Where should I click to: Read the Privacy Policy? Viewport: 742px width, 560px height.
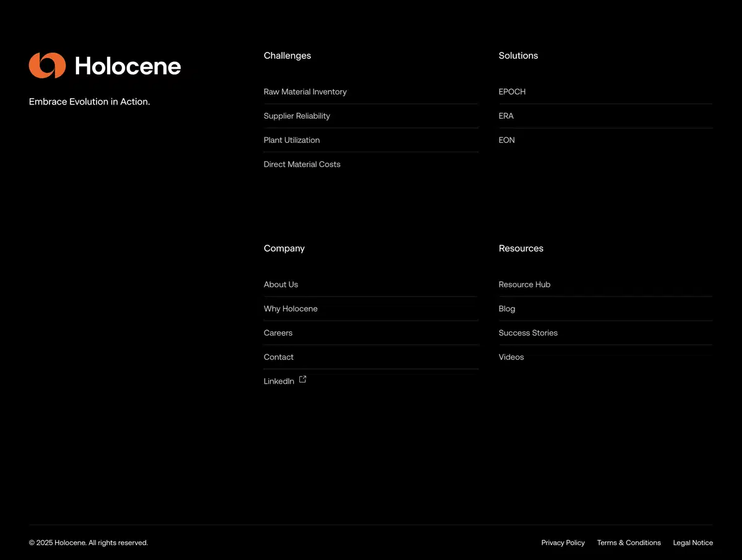pyautogui.click(x=563, y=542)
